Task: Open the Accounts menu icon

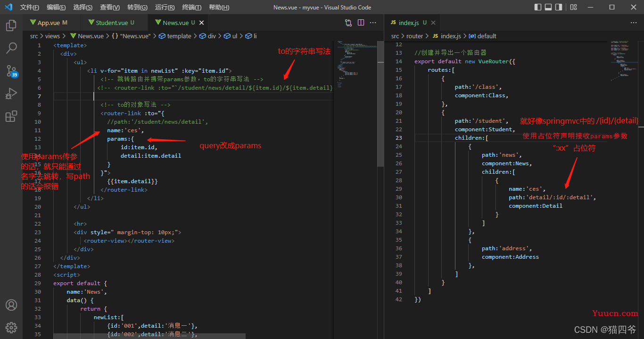Action: point(11,305)
